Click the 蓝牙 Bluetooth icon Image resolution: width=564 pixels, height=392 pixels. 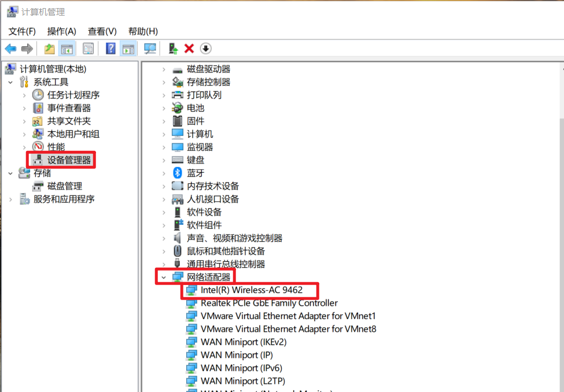(x=178, y=173)
